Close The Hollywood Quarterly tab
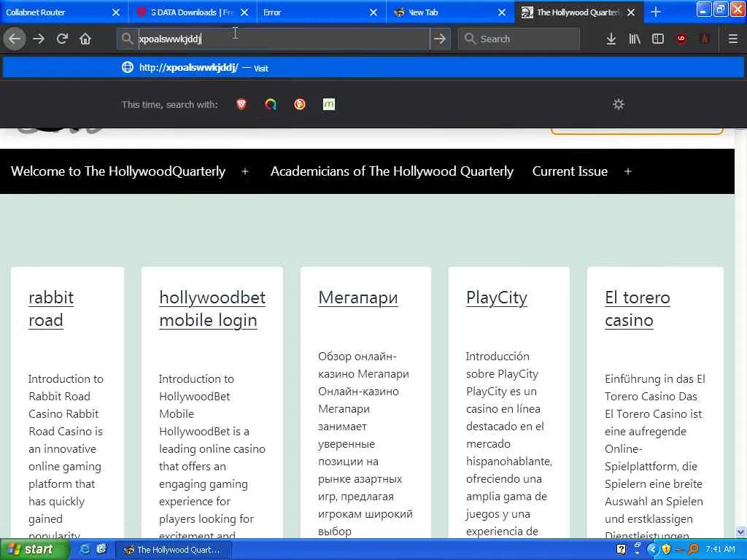 coord(631,12)
